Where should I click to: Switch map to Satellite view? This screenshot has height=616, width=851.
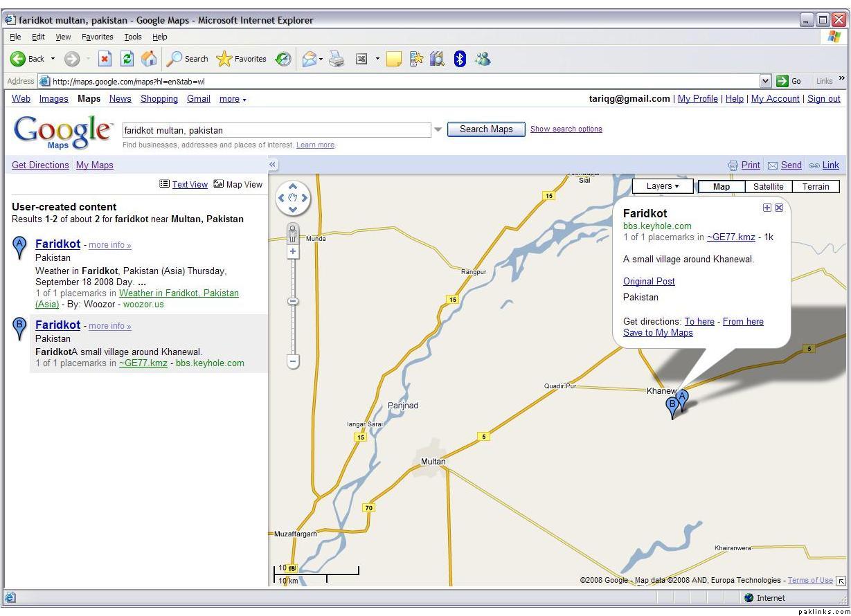[768, 186]
